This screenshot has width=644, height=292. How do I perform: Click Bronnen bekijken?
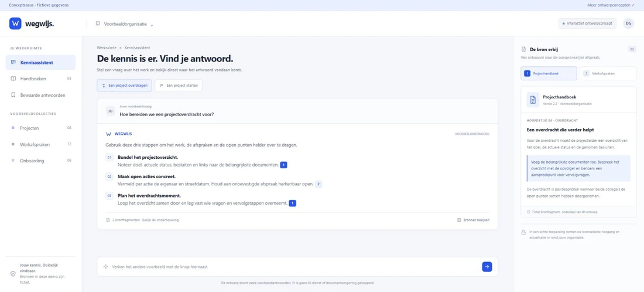coord(473,220)
